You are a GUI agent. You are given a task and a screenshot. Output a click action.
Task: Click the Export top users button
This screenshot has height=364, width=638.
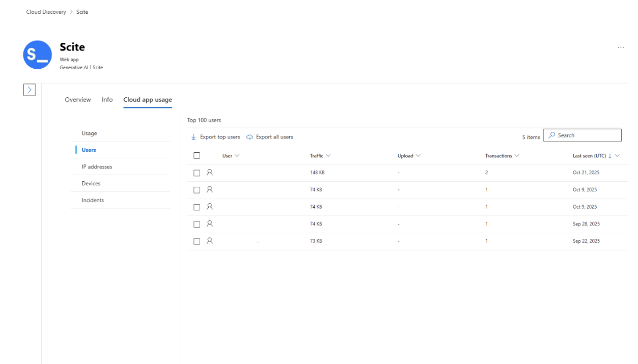click(215, 137)
